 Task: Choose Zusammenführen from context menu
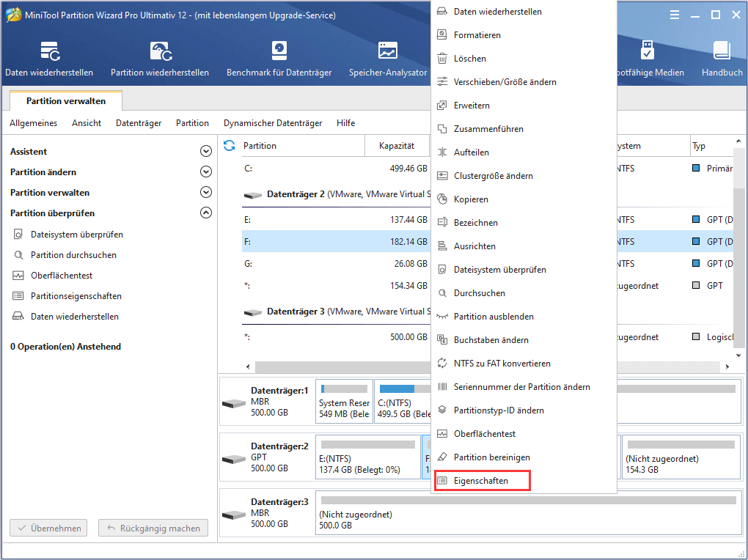524,129
